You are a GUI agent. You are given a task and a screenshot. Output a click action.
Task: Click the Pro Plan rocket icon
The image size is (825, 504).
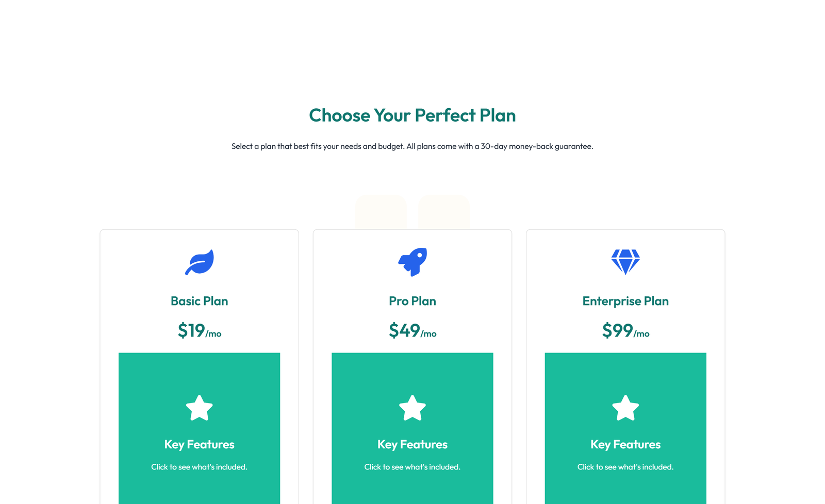pyautogui.click(x=412, y=262)
